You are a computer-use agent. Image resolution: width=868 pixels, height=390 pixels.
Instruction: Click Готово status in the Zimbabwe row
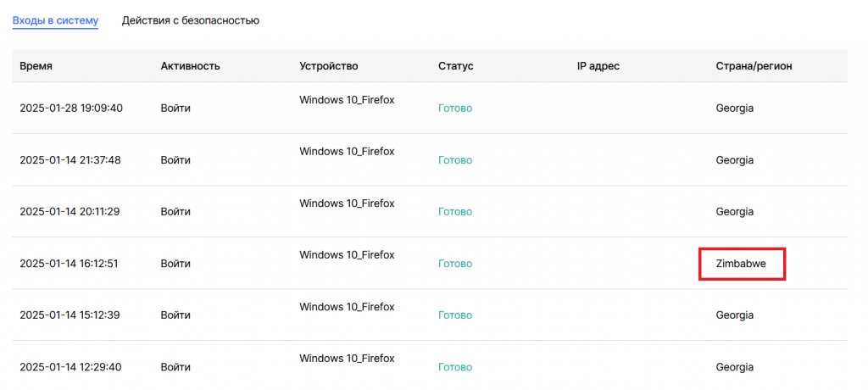455,264
